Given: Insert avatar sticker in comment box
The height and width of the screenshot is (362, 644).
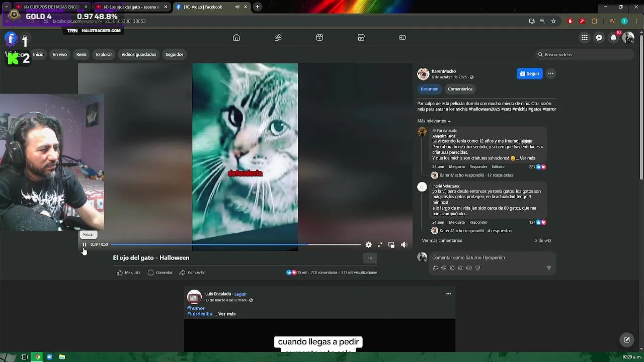Looking at the screenshot, I should tap(435, 268).
